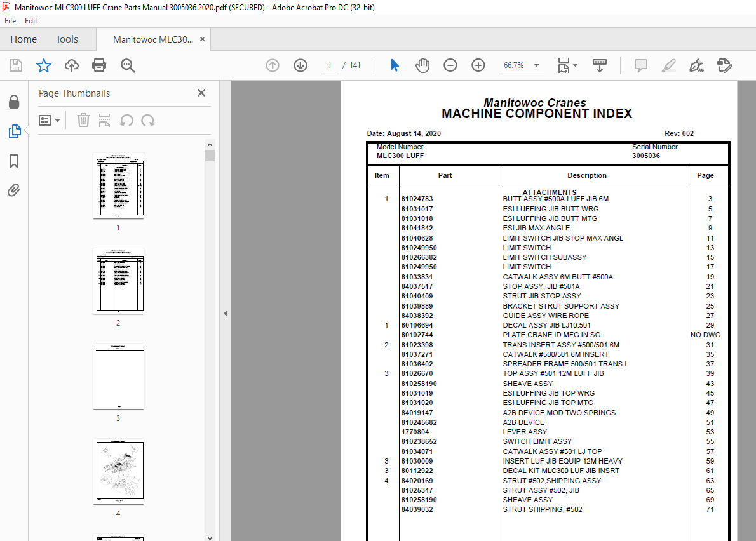The width and height of the screenshot is (756, 541).
Task: Click the thumbnail page break tool icon
Action: tap(104, 120)
